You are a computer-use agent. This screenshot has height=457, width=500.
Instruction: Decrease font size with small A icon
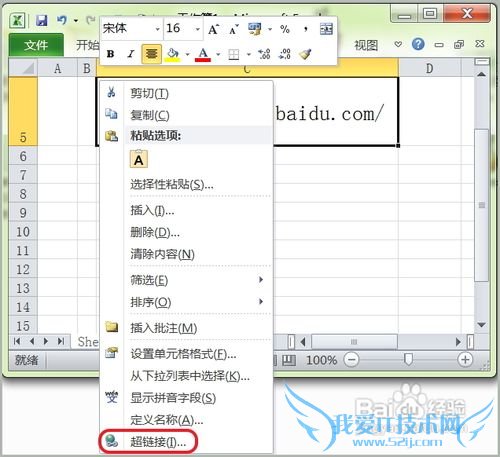[x=234, y=29]
